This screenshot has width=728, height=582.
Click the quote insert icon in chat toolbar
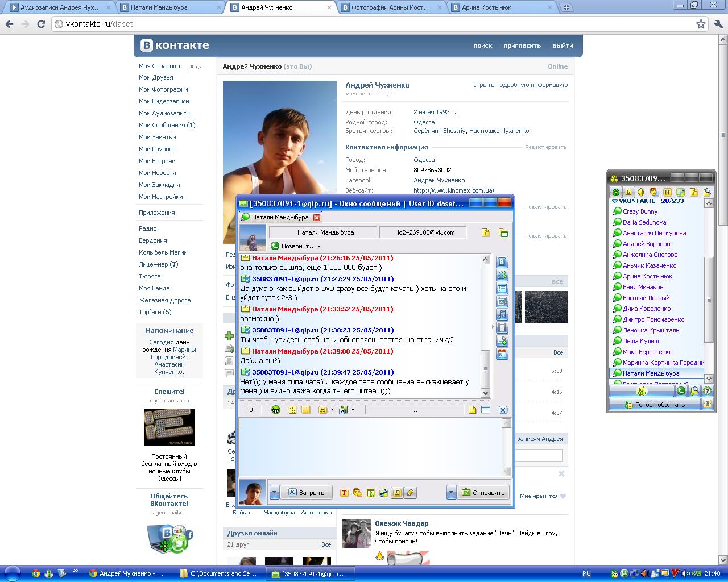[293, 410]
